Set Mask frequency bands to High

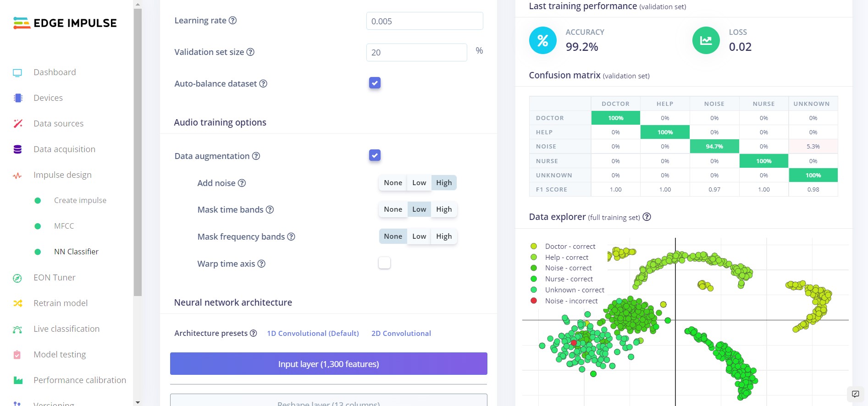444,236
